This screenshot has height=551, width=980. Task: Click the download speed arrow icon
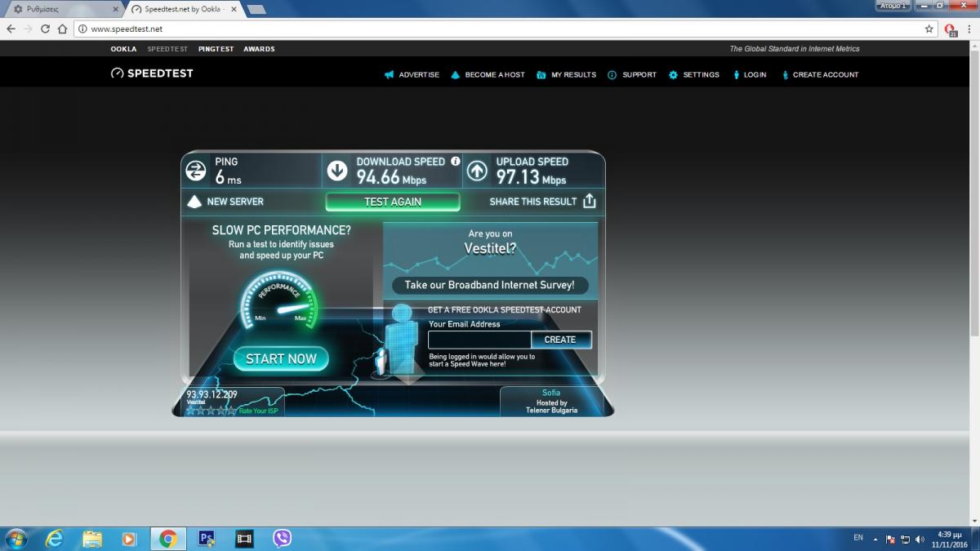pyautogui.click(x=337, y=171)
